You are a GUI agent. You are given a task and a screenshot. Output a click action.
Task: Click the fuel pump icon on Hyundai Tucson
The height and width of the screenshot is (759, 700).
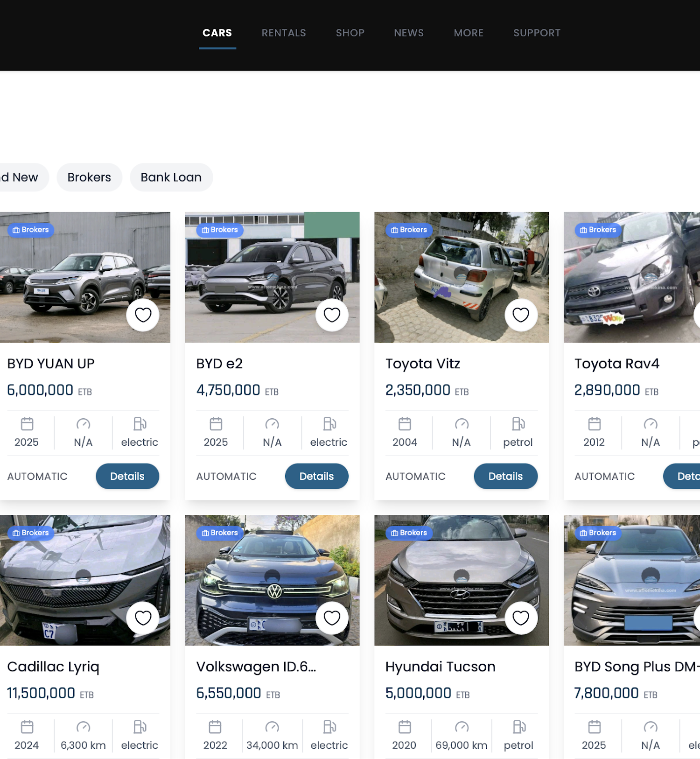coord(519,727)
